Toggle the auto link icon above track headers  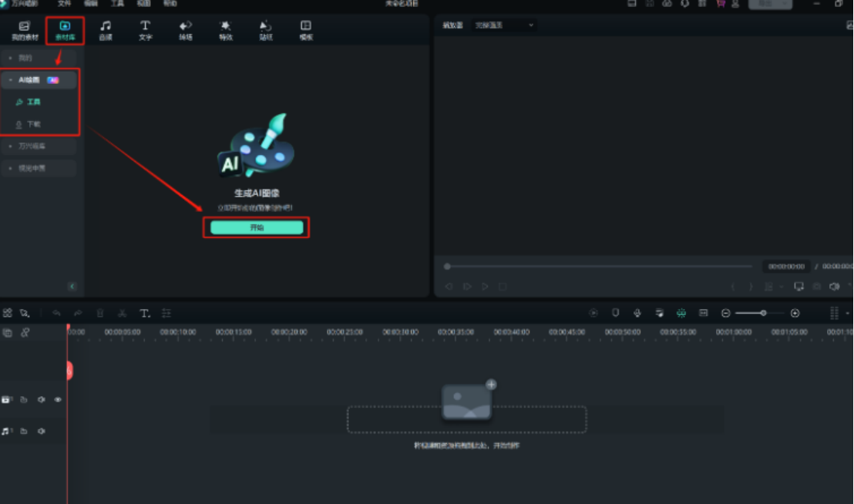pyautogui.click(x=25, y=333)
